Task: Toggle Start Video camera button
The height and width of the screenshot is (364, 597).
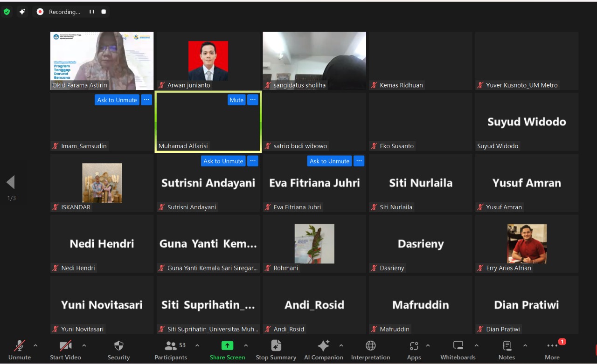Action: (65, 346)
